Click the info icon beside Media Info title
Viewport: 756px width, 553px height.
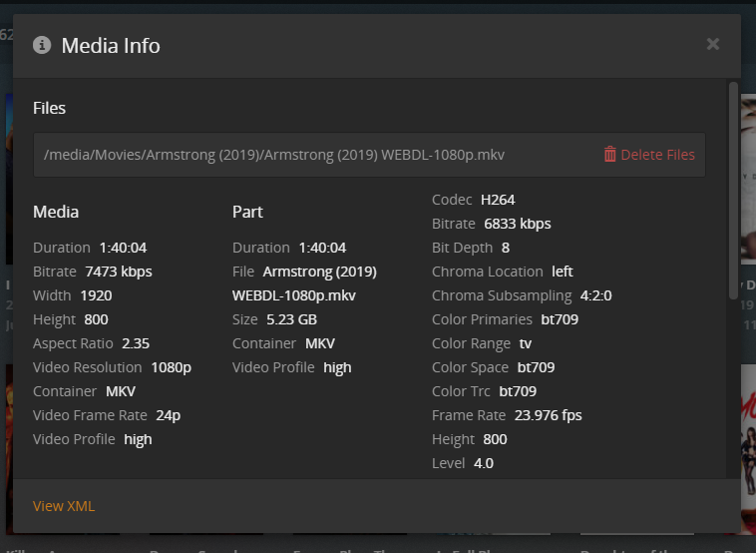point(42,45)
